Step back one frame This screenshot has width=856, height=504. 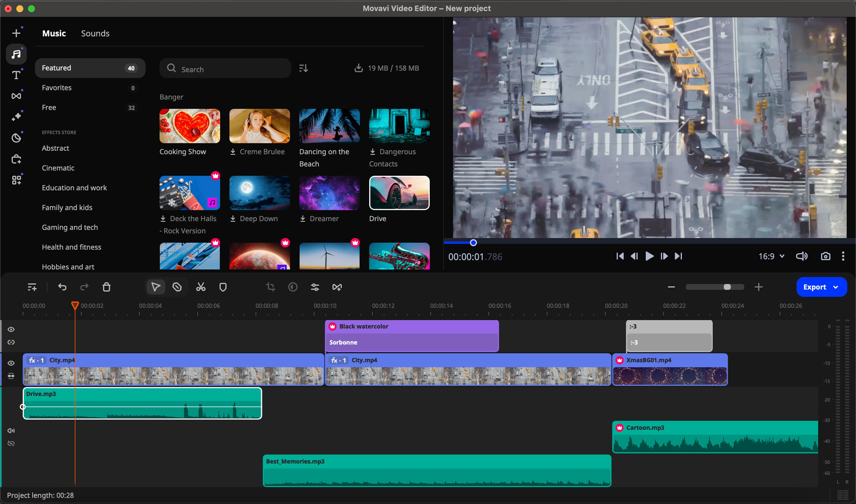[x=634, y=256]
